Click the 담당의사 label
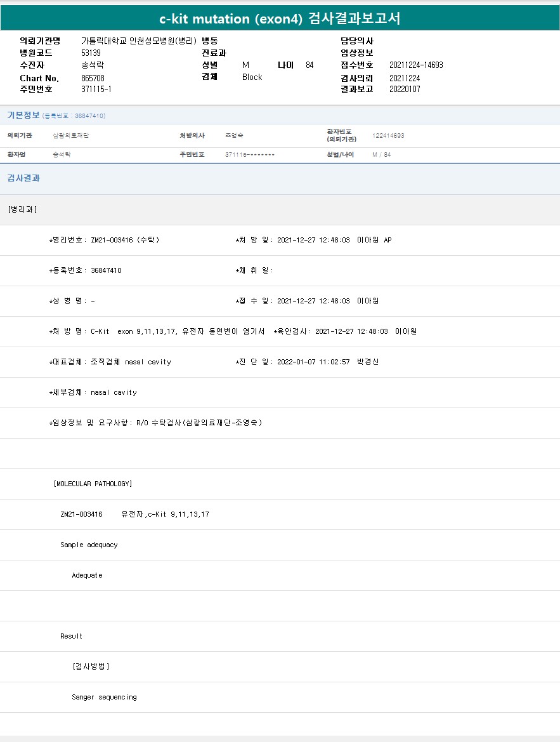Viewport: 560px width, 742px height. 357,41
